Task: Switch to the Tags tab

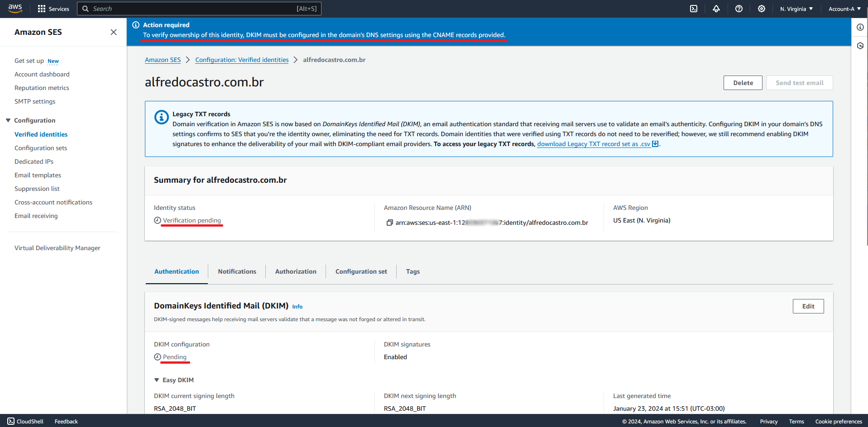Action: pyautogui.click(x=413, y=271)
